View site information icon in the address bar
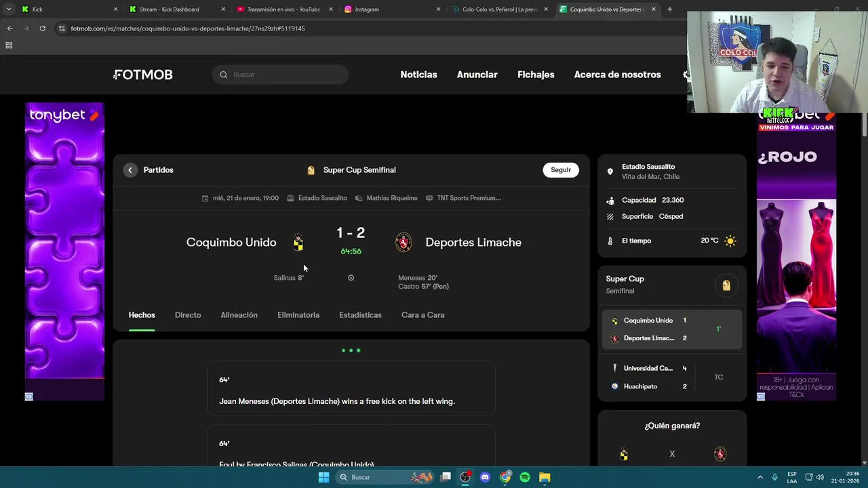This screenshot has height=488, width=868. [x=62, y=28]
